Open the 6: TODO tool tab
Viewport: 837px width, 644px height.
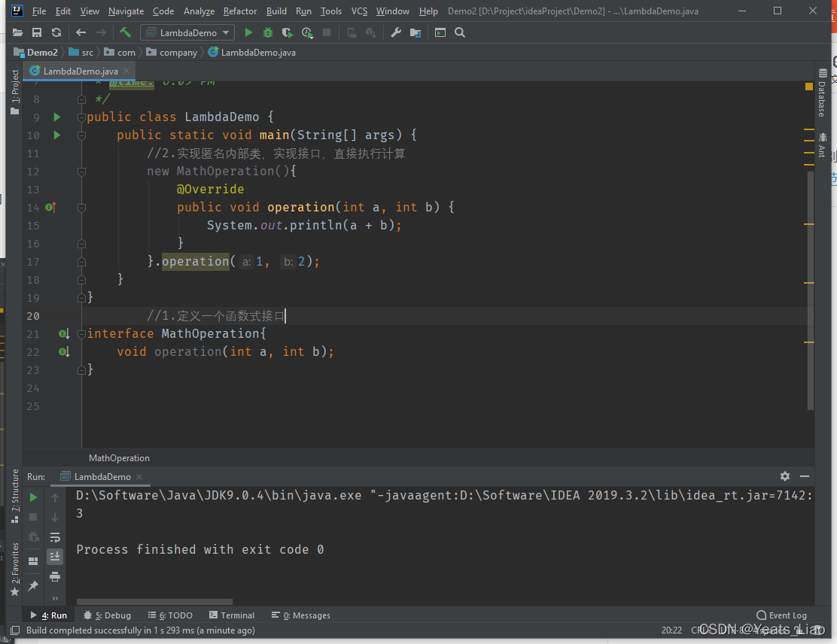coord(170,615)
